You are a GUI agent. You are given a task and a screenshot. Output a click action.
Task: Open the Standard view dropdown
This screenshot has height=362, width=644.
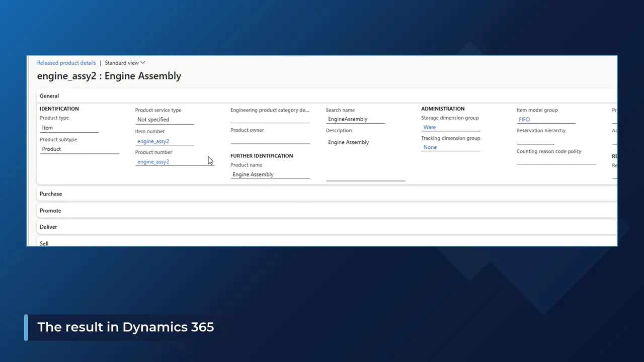point(125,63)
